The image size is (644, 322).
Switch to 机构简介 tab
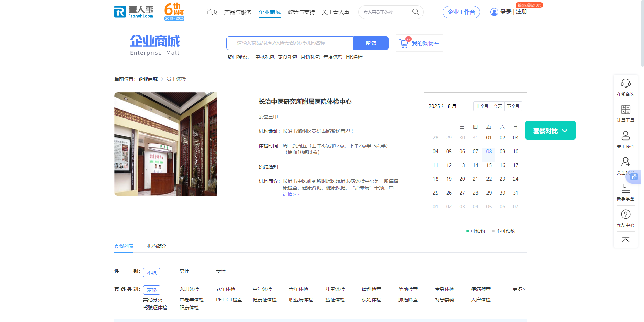tap(157, 246)
